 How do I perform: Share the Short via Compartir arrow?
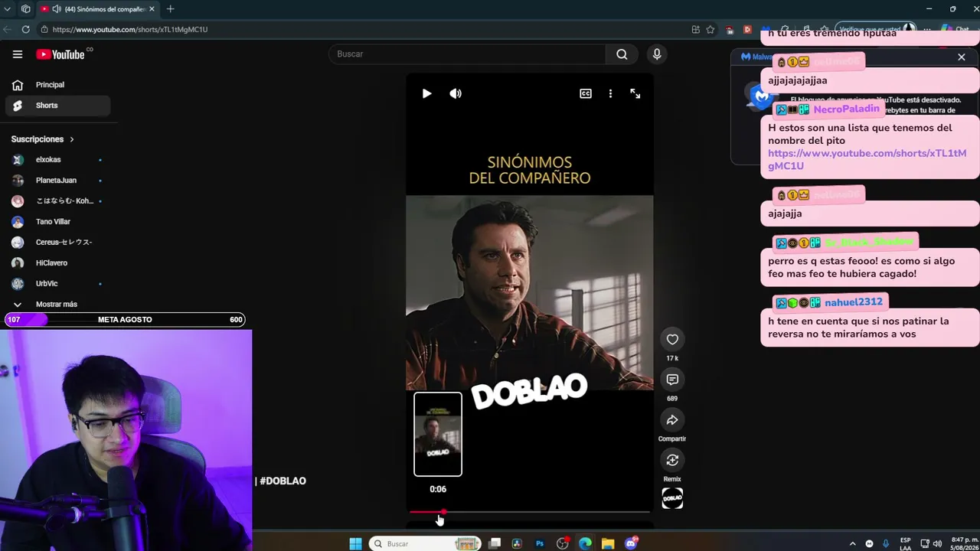[x=672, y=419]
